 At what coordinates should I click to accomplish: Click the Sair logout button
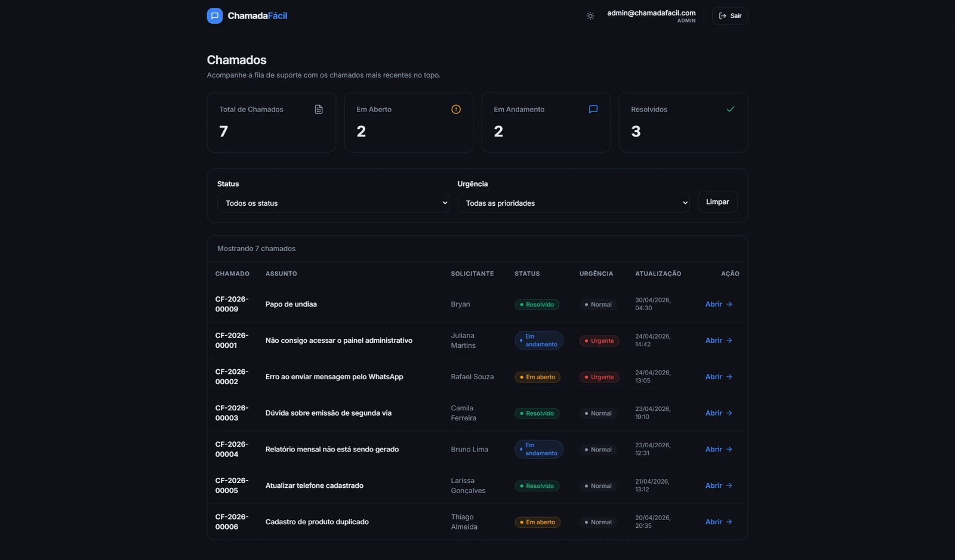[x=729, y=16]
